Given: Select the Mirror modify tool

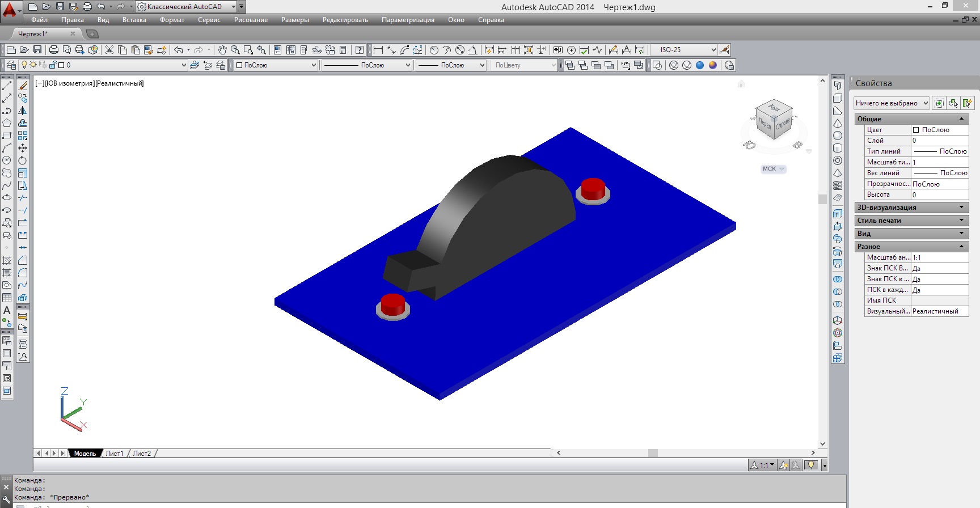Looking at the screenshot, I should pyautogui.click(x=23, y=111).
